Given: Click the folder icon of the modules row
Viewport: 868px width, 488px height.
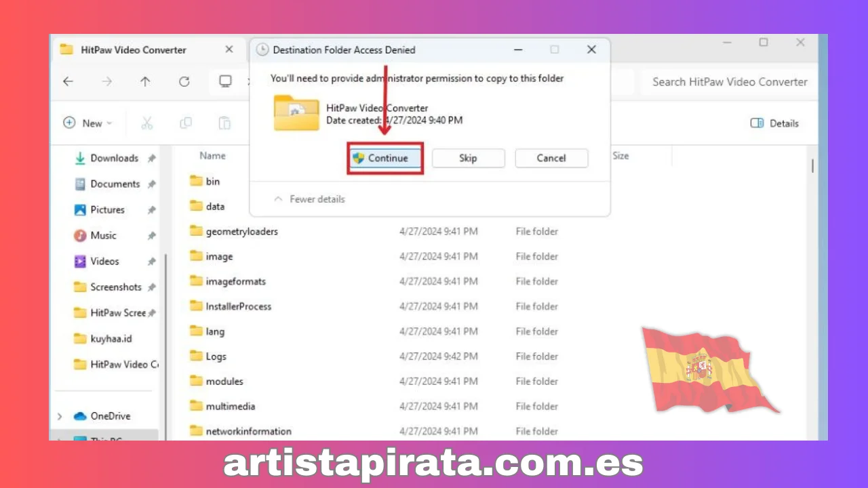Looking at the screenshot, I should pos(197,381).
